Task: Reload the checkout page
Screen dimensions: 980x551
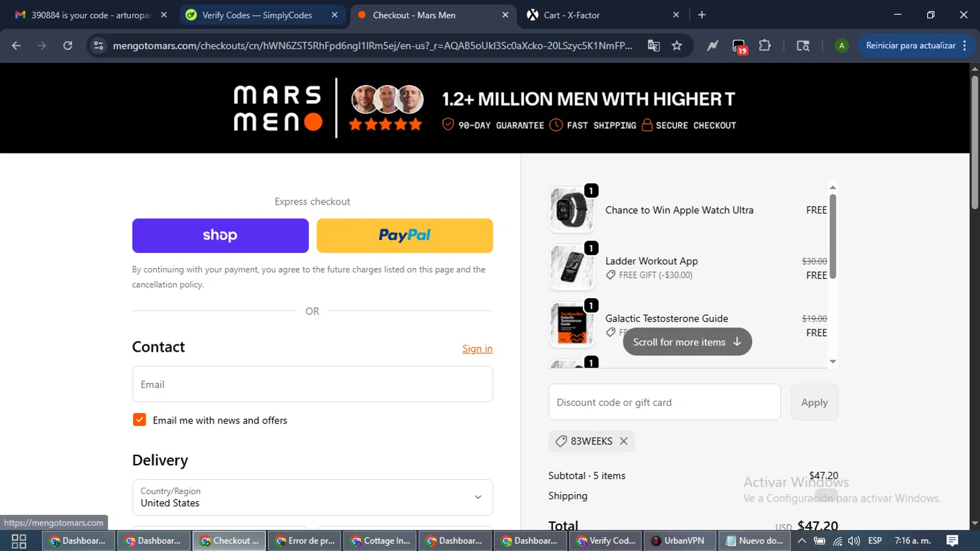Action: pos(68,46)
